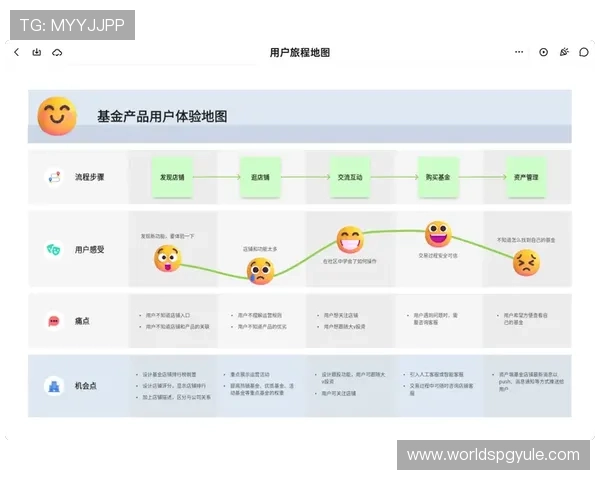The width and height of the screenshot is (600, 480).
Task: Select the grinning emoji under 交流互动
Action: coord(350,240)
